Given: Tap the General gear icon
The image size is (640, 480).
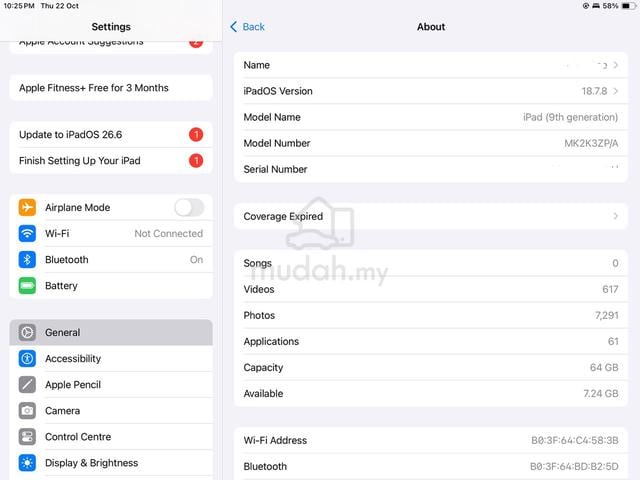Looking at the screenshot, I should pos(27,332).
